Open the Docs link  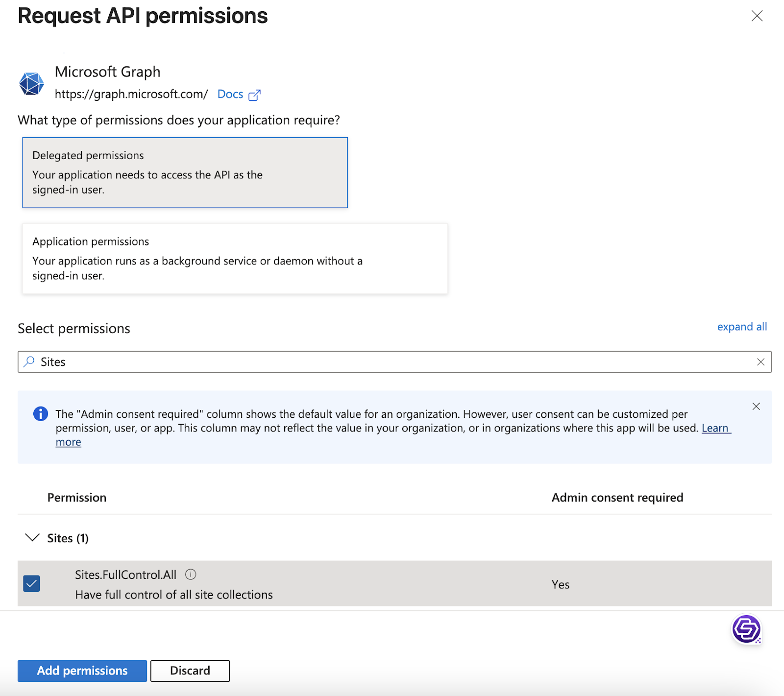(x=230, y=94)
